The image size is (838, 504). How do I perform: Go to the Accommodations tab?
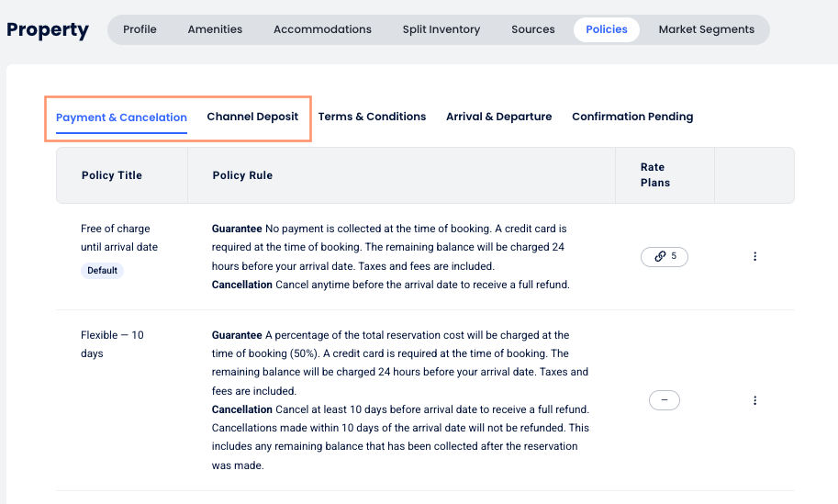(322, 29)
